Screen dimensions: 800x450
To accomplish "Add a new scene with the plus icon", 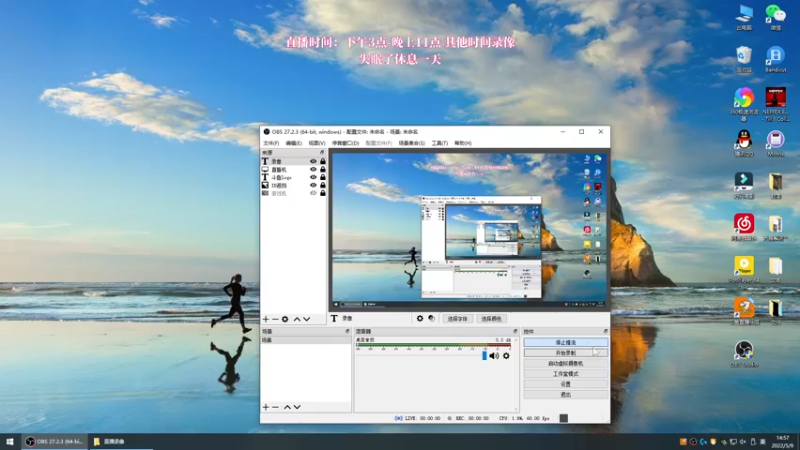I will pos(265,407).
